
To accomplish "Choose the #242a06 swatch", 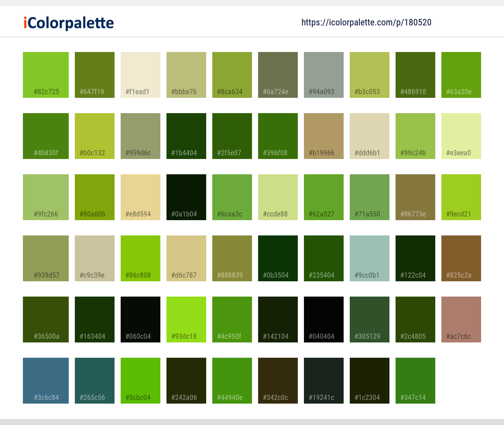I will (186, 381).
